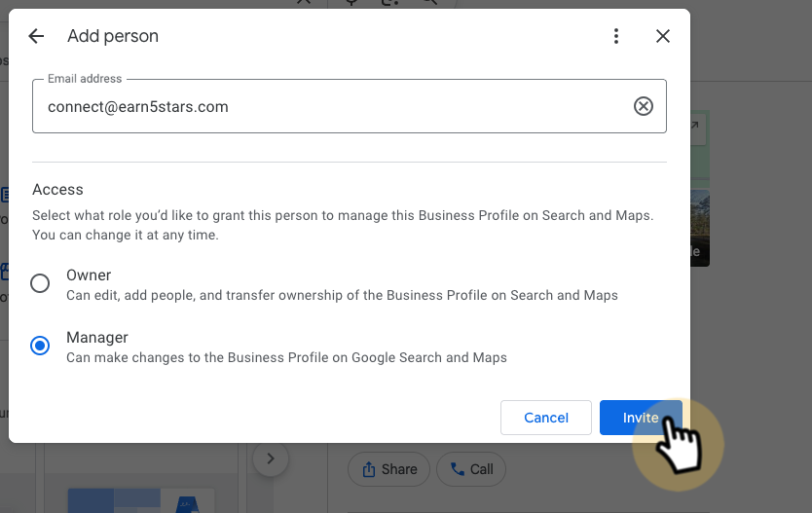Click the Access section heading
Viewport: 812px width, 513px height.
point(57,190)
